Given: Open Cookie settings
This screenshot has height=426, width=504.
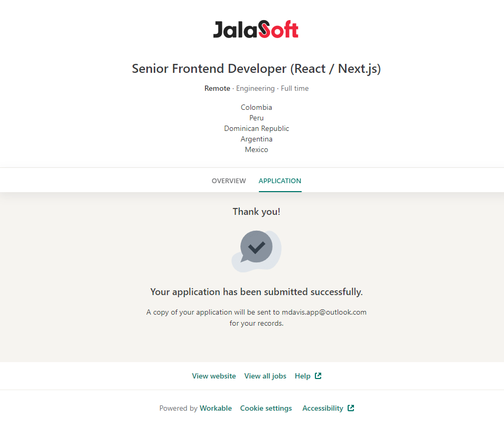Looking at the screenshot, I should (x=266, y=408).
